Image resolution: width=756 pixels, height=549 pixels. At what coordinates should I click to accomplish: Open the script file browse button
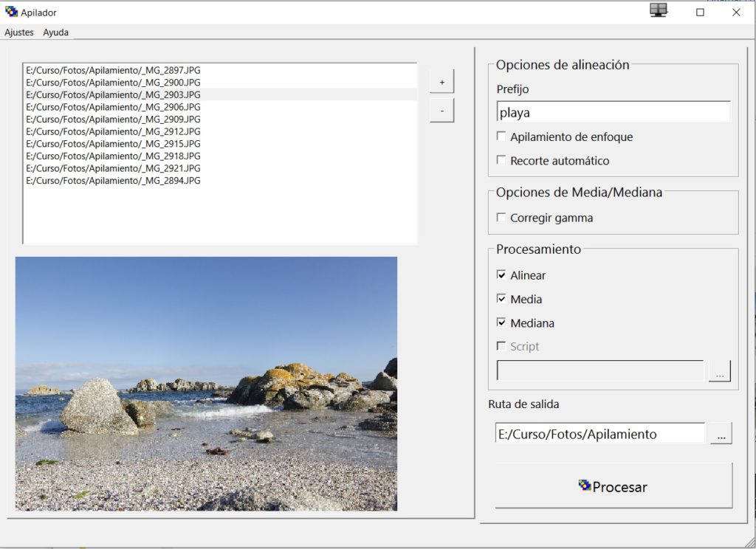click(719, 371)
